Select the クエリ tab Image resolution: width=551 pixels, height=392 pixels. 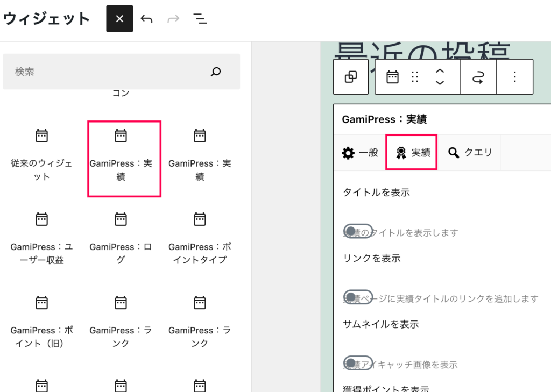(x=469, y=153)
